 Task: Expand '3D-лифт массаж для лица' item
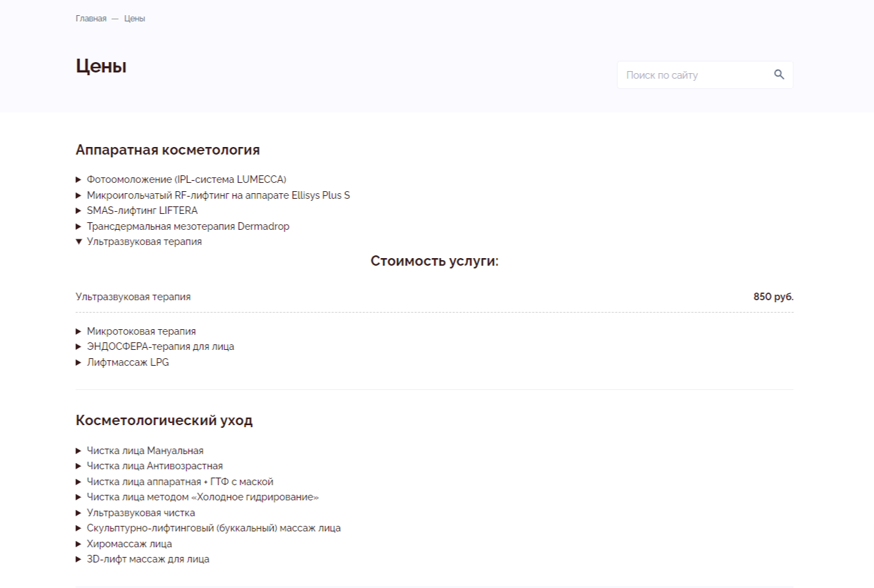pyautogui.click(x=148, y=559)
